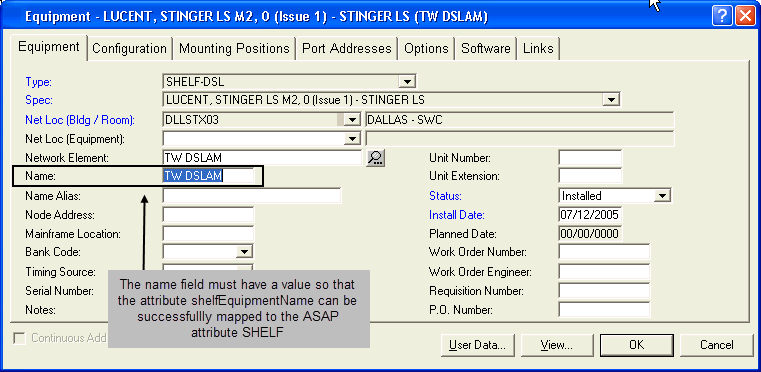Click the blue Install Date: label
The height and width of the screenshot is (372, 761).
457,215
